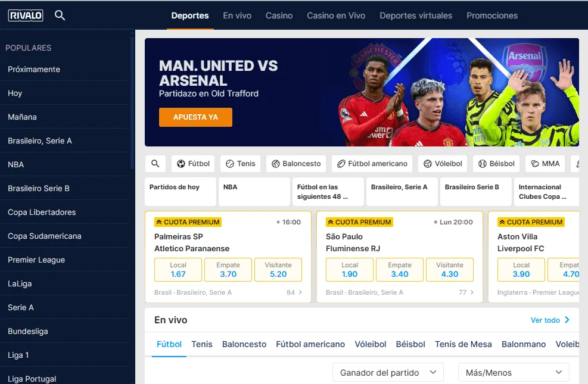This screenshot has width=588, height=384.
Task: Select the Vóleibol sport chip
Action: click(443, 164)
